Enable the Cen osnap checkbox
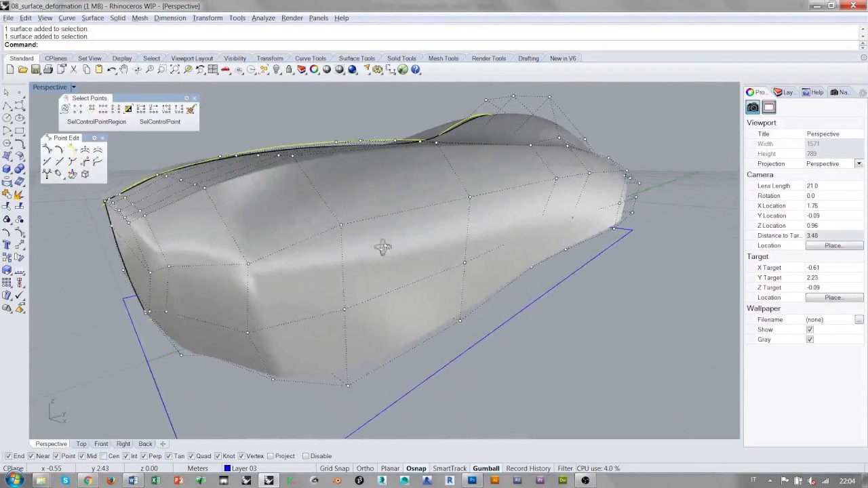Image resolution: width=868 pixels, height=488 pixels. click(x=104, y=456)
